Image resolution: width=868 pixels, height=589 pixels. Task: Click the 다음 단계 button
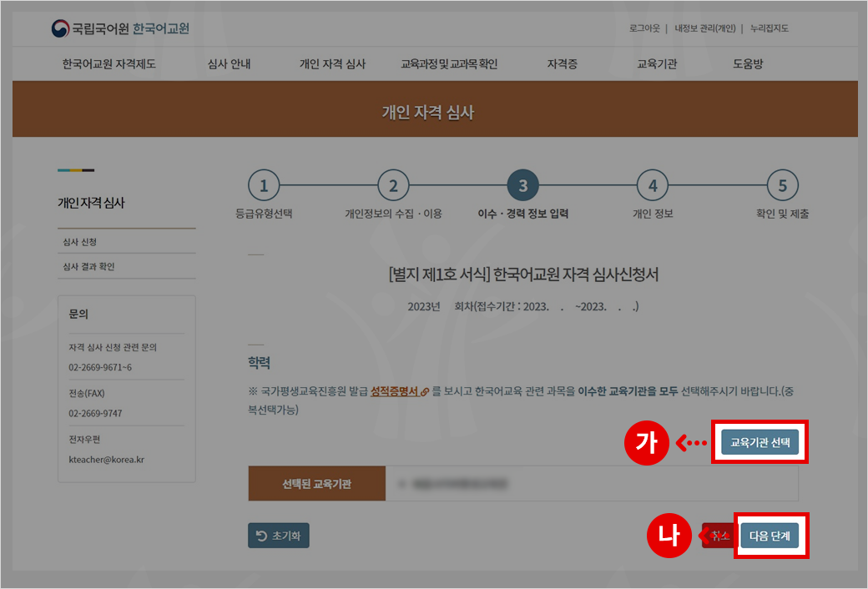coord(769,536)
